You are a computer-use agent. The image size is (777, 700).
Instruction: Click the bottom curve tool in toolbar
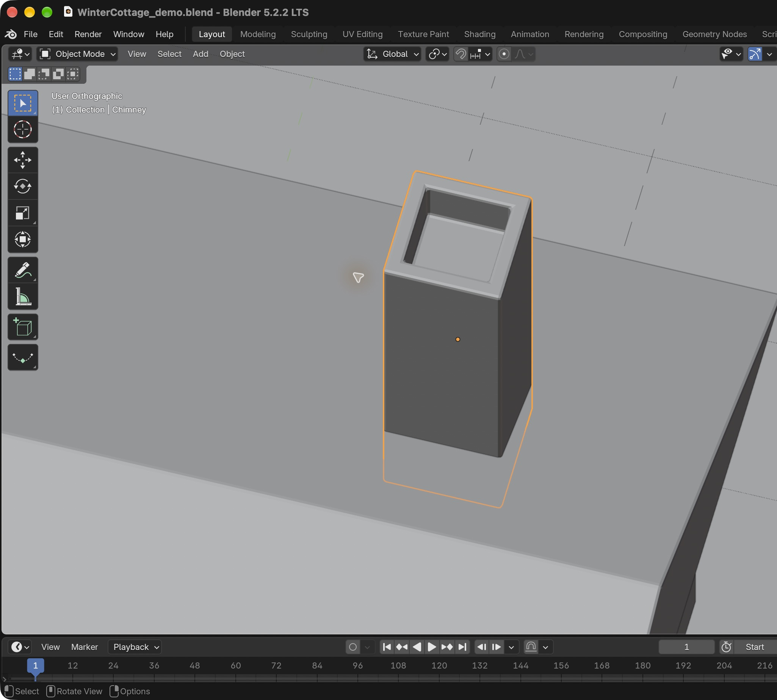[x=23, y=358]
